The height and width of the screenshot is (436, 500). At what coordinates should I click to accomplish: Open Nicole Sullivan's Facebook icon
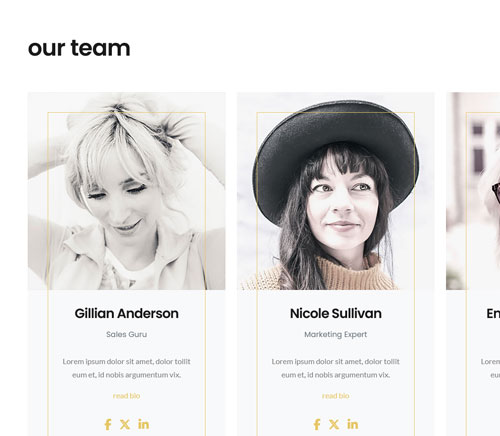pyautogui.click(x=317, y=425)
